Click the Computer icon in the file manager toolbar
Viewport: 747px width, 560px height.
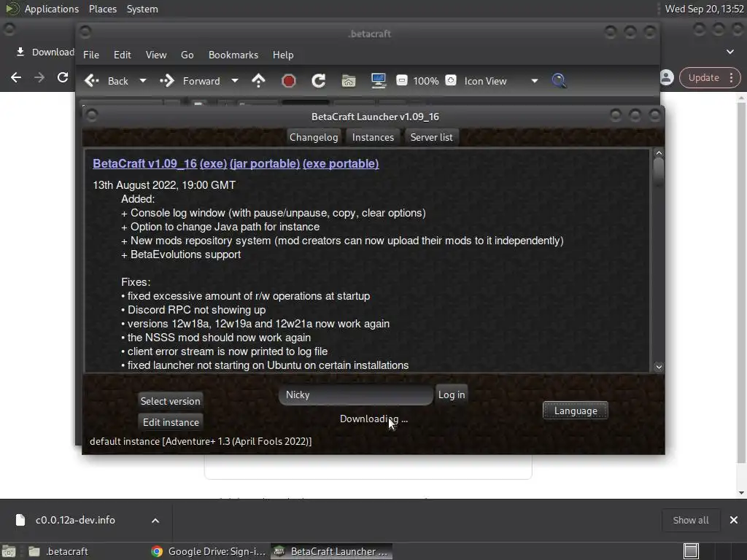pos(379,81)
